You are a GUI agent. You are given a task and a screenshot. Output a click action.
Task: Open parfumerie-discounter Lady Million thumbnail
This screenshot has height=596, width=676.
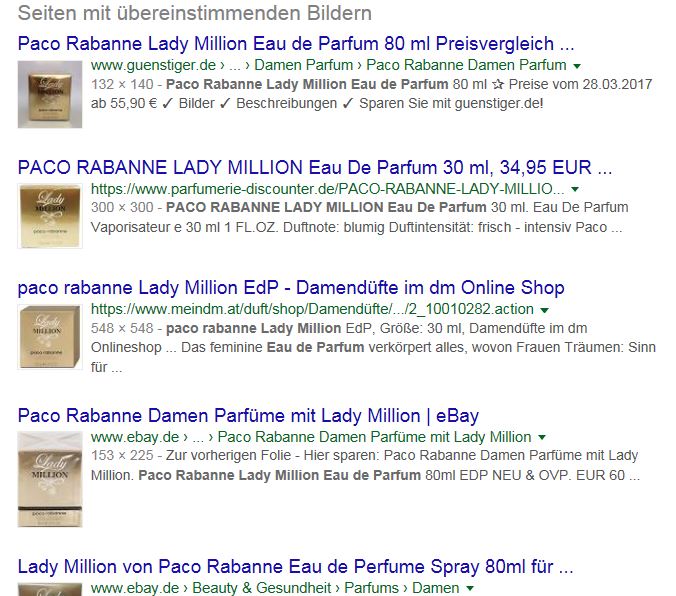pos(50,216)
